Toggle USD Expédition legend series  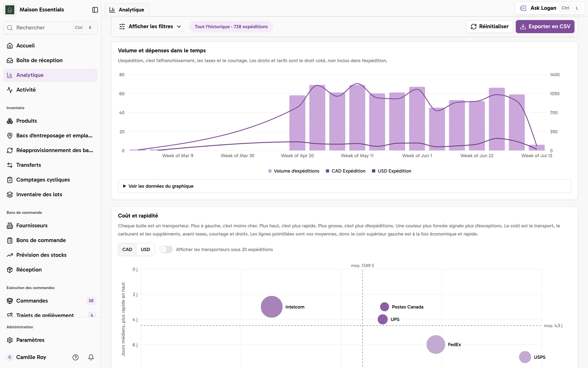[x=392, y=171]
